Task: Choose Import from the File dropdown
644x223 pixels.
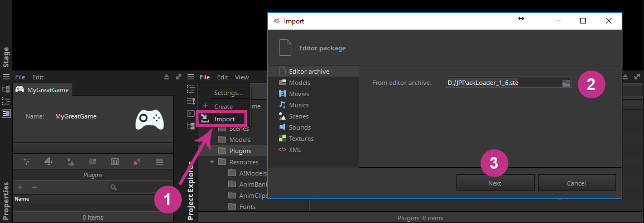Action: [x=222, y=119]
